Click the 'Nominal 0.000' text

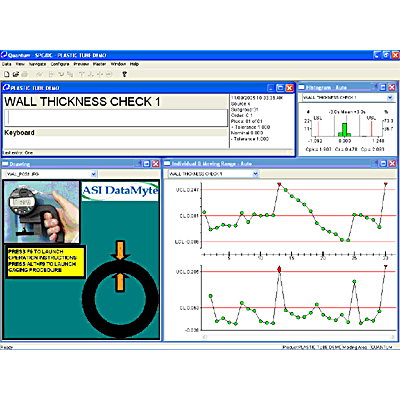point(247,133)
